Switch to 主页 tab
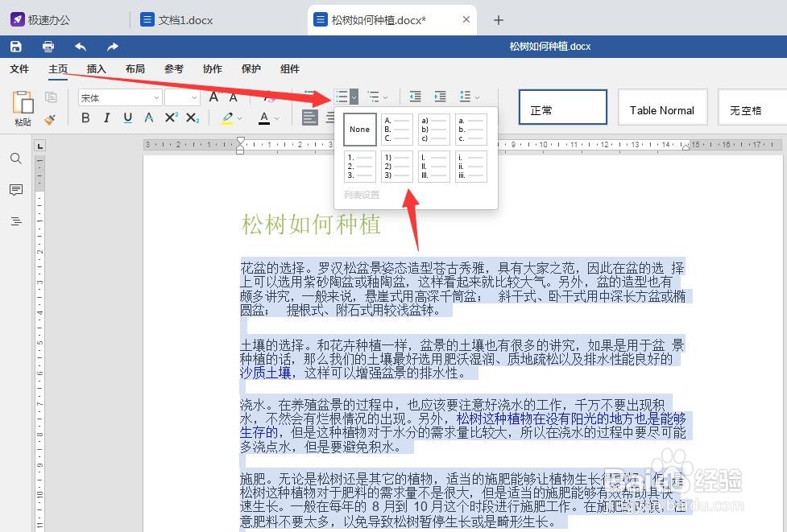 tap(58, 69)
